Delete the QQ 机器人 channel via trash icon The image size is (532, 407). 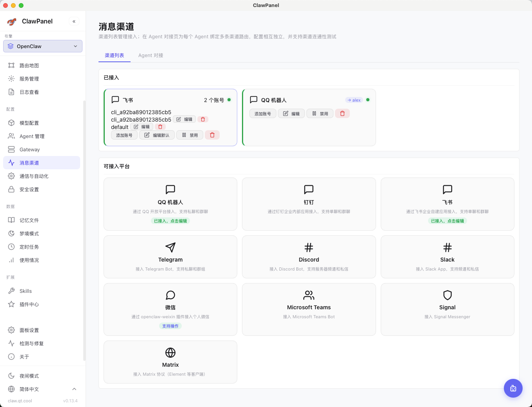tap(342, 113)
